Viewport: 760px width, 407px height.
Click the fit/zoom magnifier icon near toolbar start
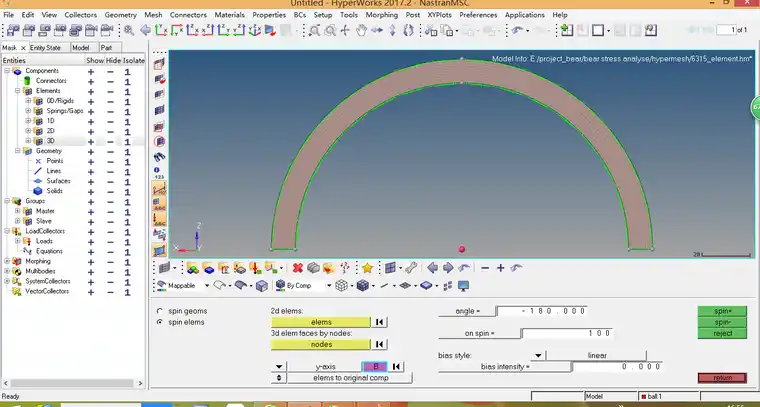[x=129, y=31]
